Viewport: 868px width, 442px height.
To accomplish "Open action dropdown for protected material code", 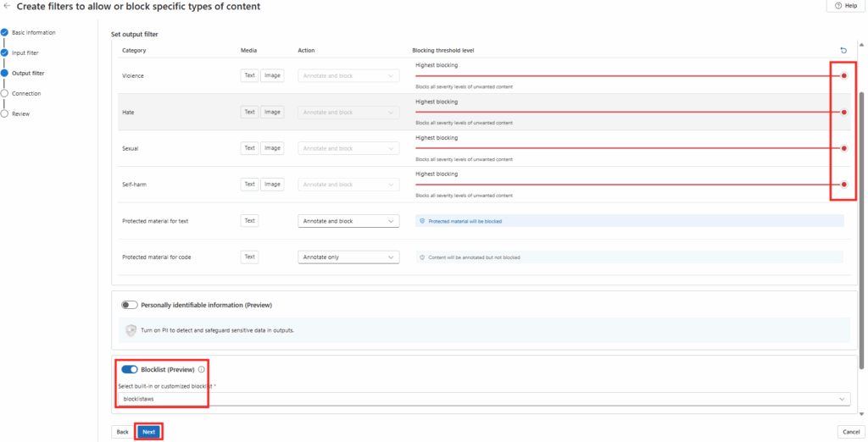I will pyautogui.click(x=348, y=257).
